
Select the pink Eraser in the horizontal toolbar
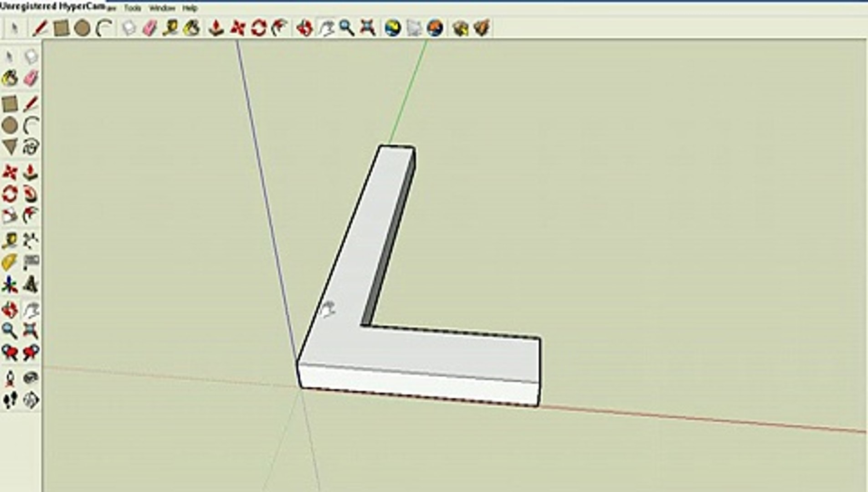pyautogui.click(x=150, y=28)
